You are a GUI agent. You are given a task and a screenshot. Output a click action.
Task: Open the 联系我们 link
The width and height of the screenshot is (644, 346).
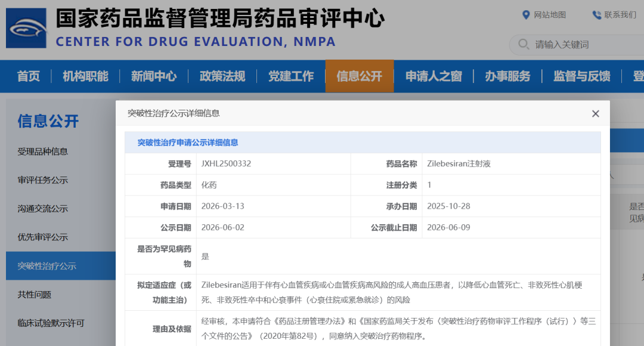click(x=620, y=15)
